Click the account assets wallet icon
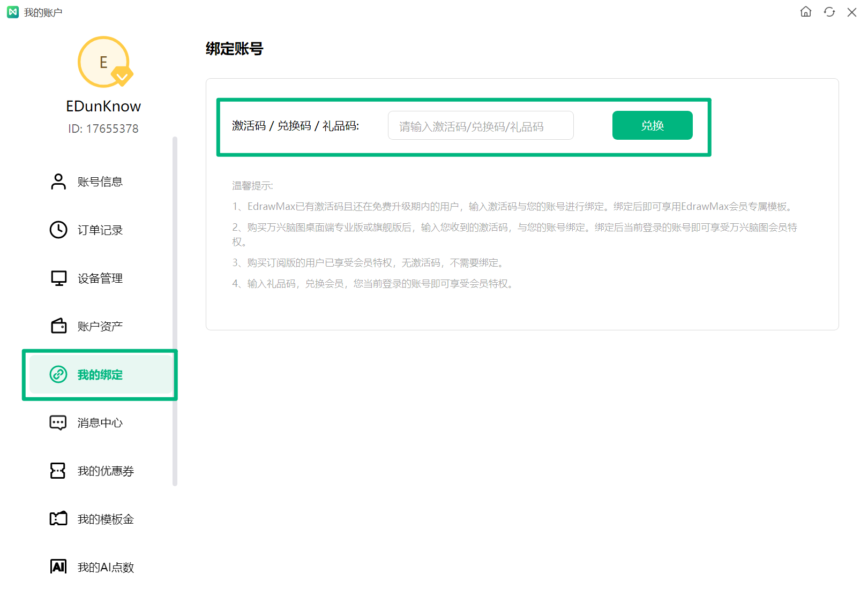The image size is (868, 612). click(58, 326)
